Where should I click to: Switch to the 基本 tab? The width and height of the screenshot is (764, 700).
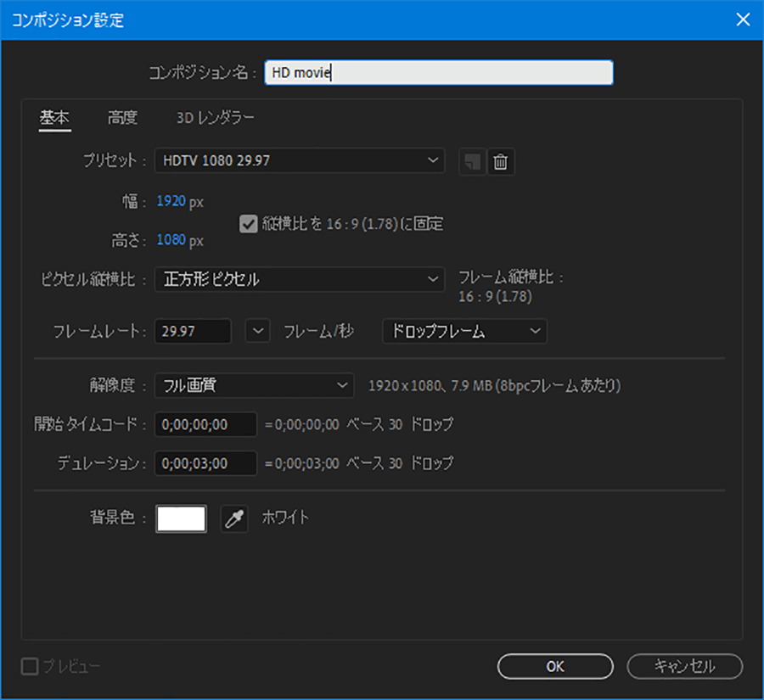pyautogui.click(x=54, y=118)
